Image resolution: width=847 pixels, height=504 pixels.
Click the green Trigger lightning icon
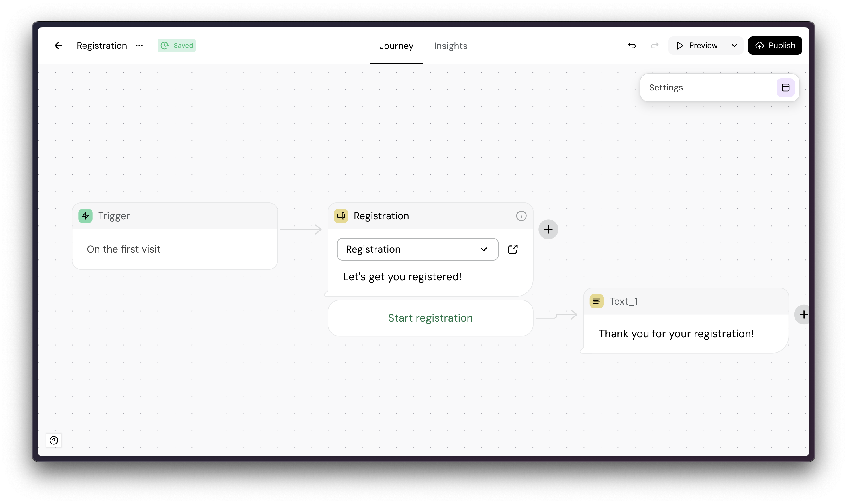(85, 216)
